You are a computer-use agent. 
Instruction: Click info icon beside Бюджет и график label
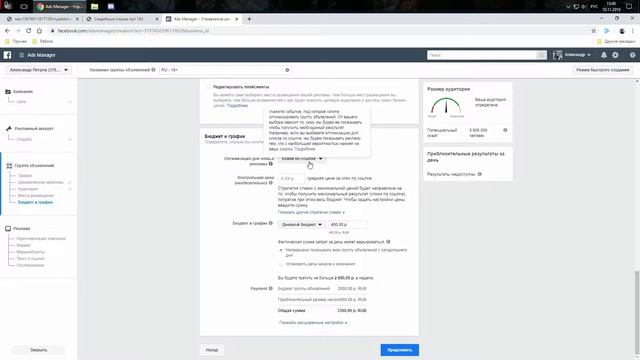click(x=271, y=223)
